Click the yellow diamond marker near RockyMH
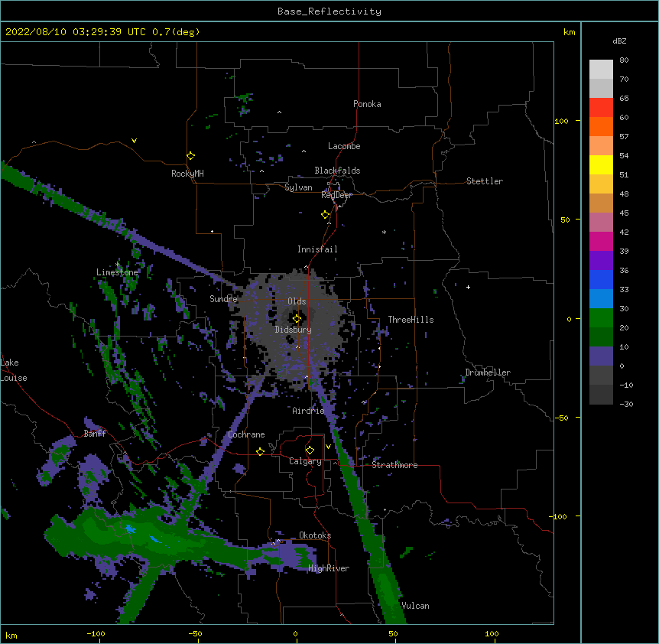Screen dimensions: 659x644 tap(190, 156)
